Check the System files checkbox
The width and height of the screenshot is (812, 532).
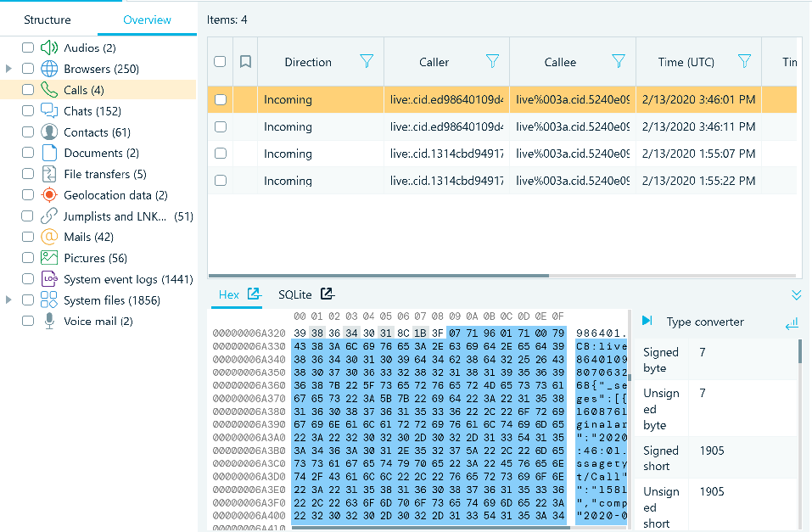[28, 300]
